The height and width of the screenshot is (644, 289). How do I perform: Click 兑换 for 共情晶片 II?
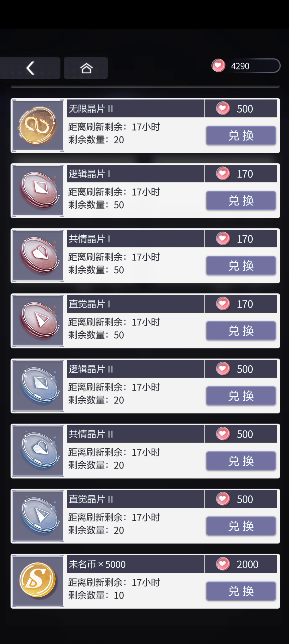coord(241,461)
